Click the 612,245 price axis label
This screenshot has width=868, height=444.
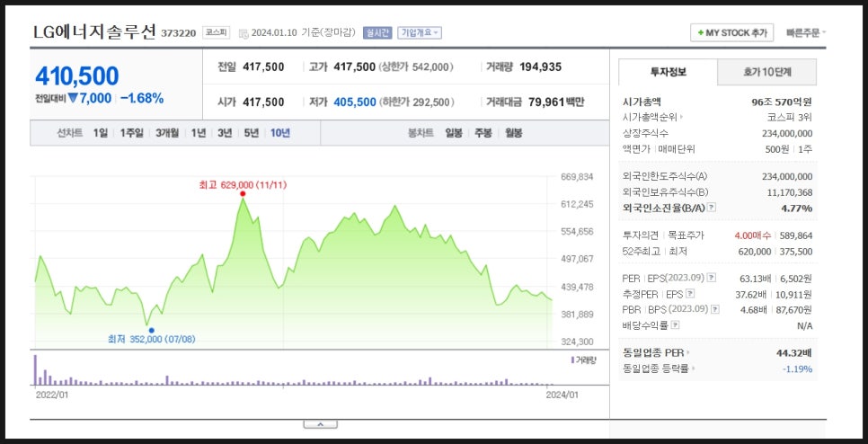click(577, 204)
